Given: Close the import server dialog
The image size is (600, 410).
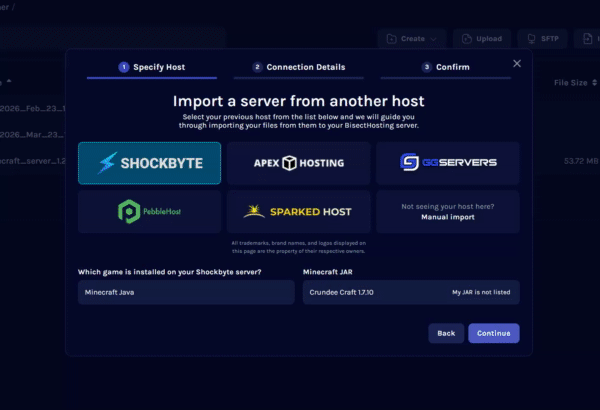Looking at the screenshot, I should [517, 64].
